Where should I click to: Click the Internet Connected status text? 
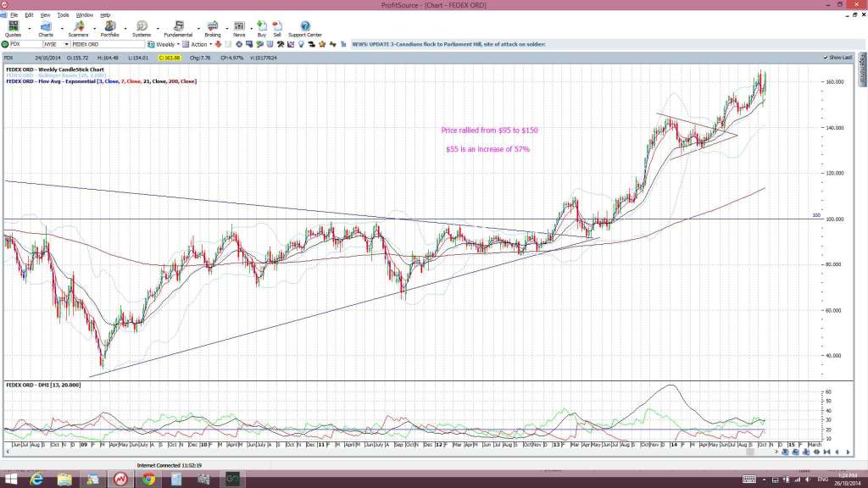tap(170, 466)
